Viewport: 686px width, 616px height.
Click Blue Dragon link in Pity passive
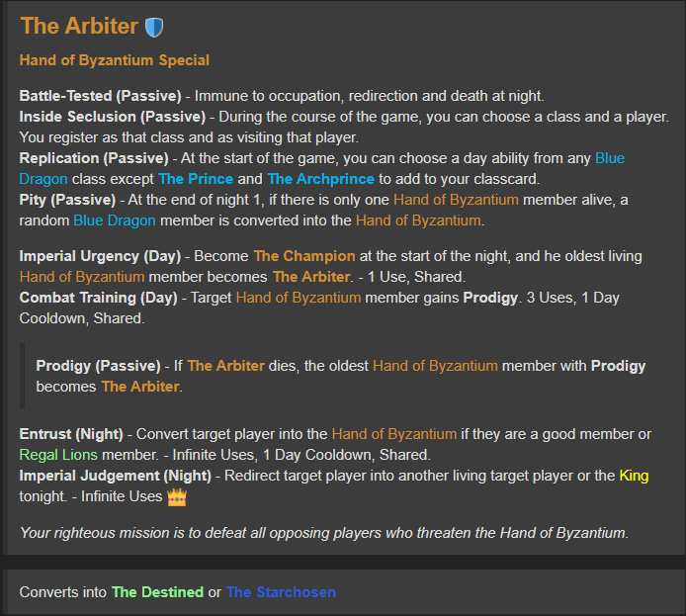(x=115, y=220)
